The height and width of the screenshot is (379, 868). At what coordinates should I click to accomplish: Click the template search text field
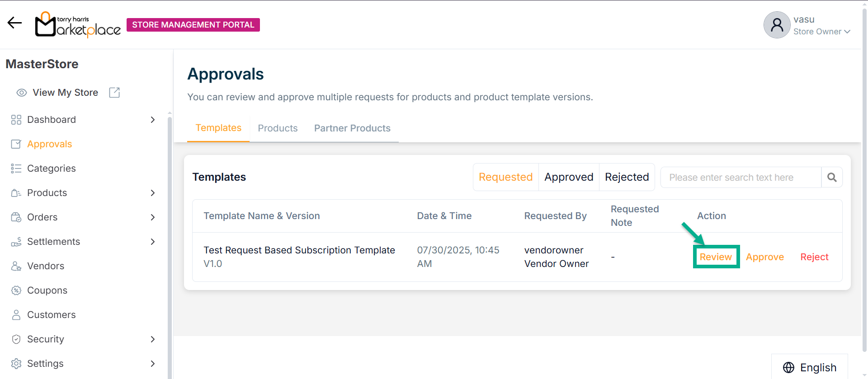point(740,178)
